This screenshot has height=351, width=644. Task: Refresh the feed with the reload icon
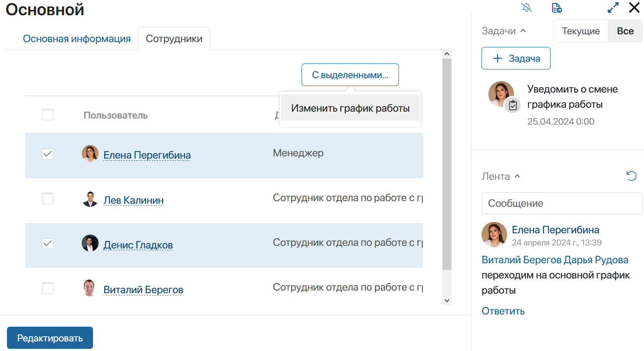pyautogui.click(x=631, y=176)
